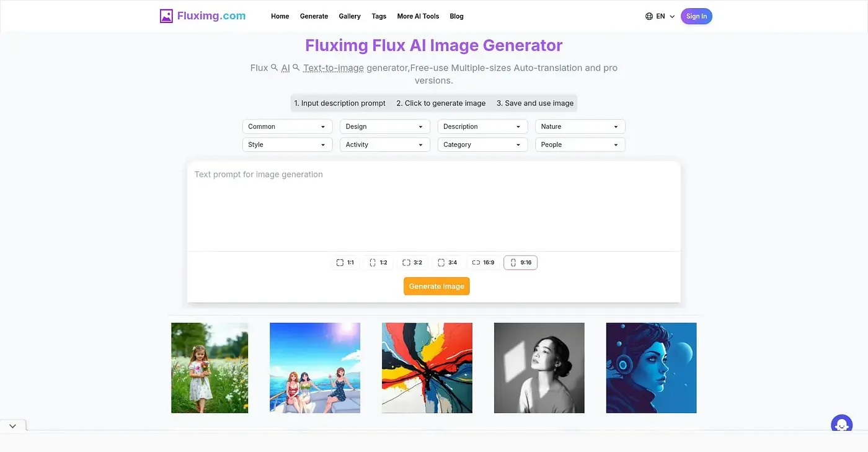
Task: Click the Fluximg Flux AI Image Generator heading
Action: 434,45
